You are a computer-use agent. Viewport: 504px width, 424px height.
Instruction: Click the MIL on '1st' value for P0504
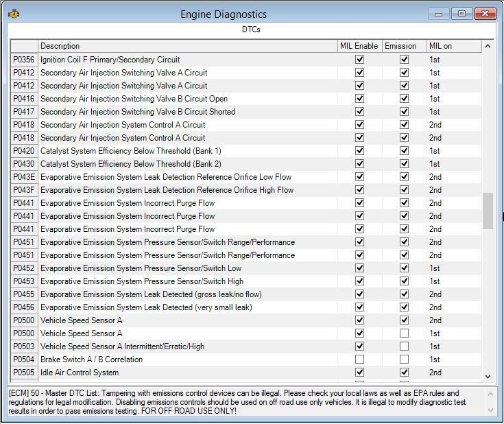435,360
